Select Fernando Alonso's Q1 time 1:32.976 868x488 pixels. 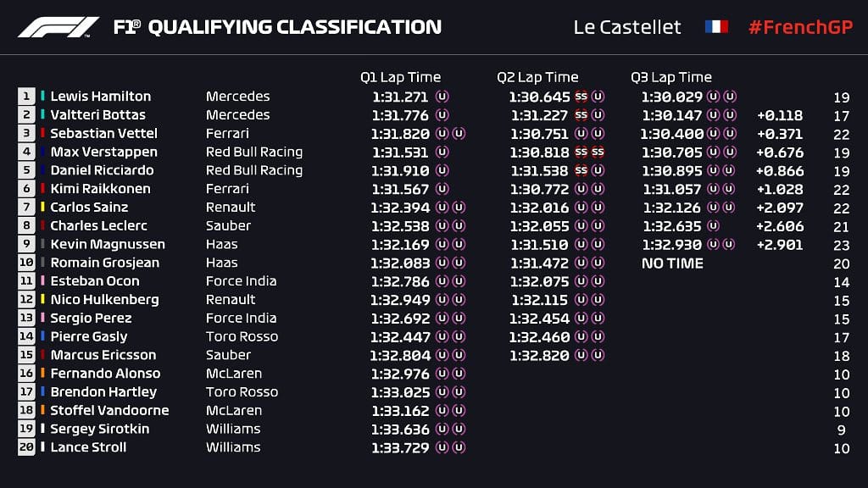click(x=400, y=374)
